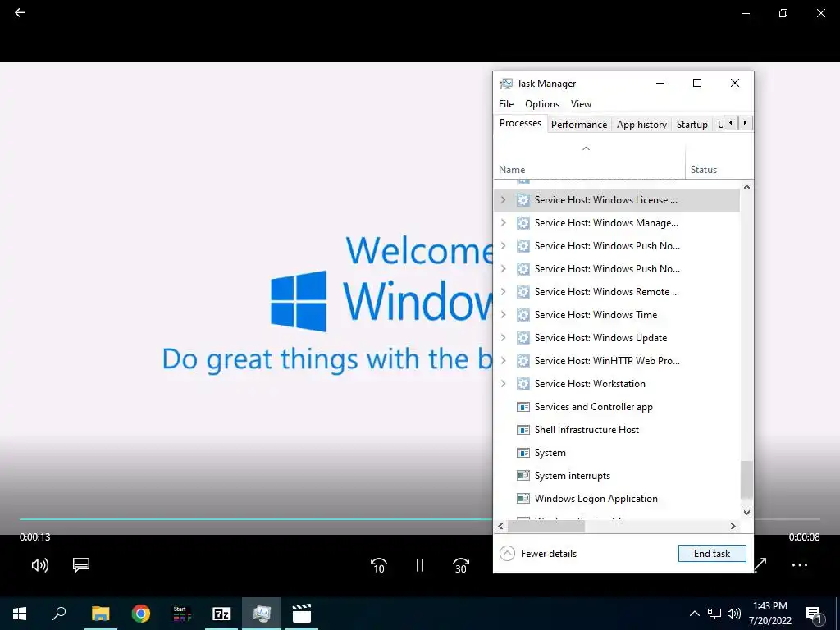Open the File menu in Task Manager
This screenshot has width=840, height=630.
click(505, 104)
